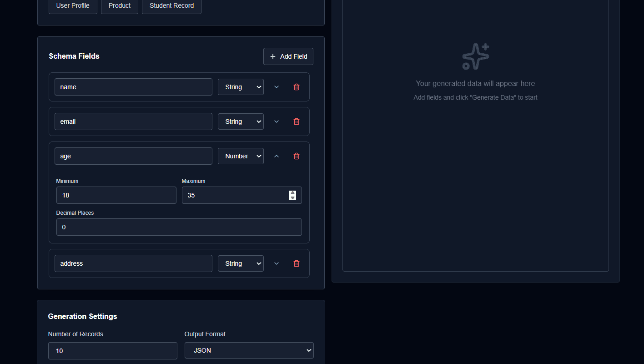This screenshot has height=364, width=644.
Task: Load the Student Record template
Action: [x=171, y=6]
